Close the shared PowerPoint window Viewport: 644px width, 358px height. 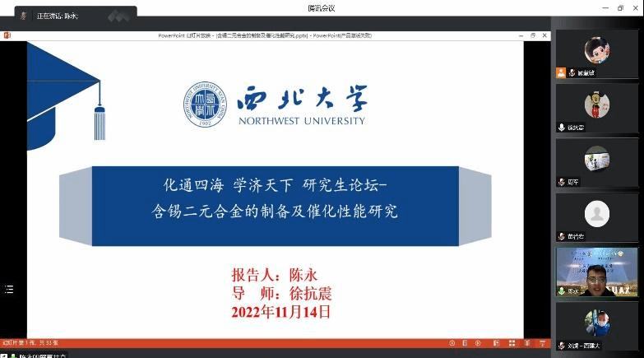coord(544,35)
